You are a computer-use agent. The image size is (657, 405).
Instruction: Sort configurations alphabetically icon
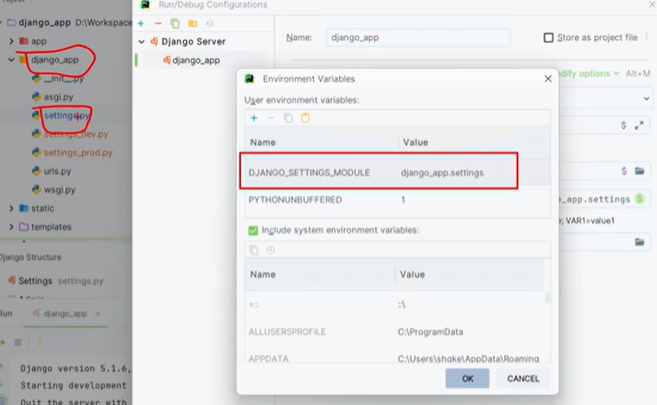click(x=210, y=23)
